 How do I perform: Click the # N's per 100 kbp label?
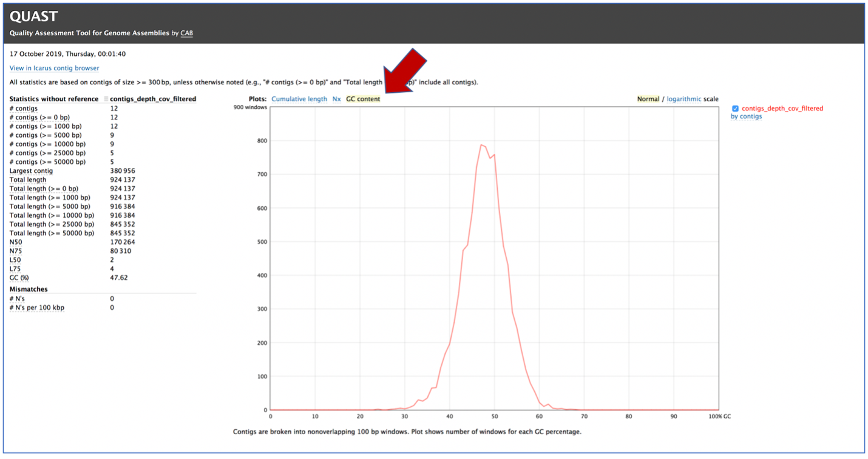(36, 307)
